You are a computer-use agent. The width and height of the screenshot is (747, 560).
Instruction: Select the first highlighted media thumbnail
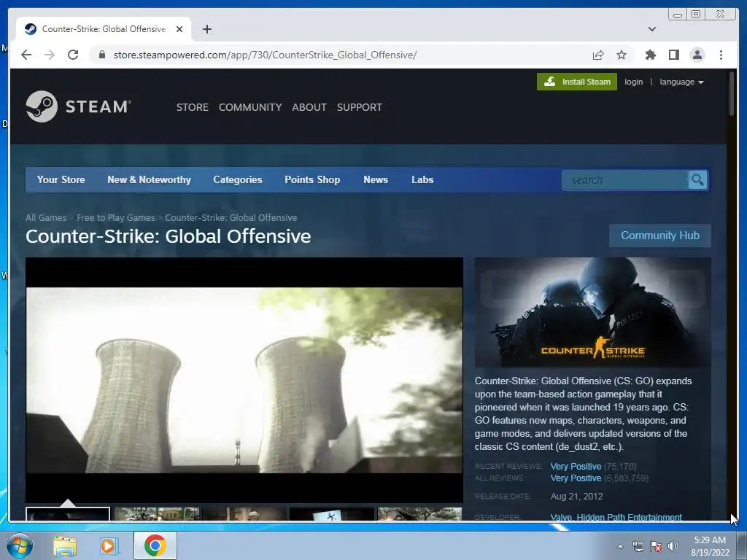click(68, 514)
